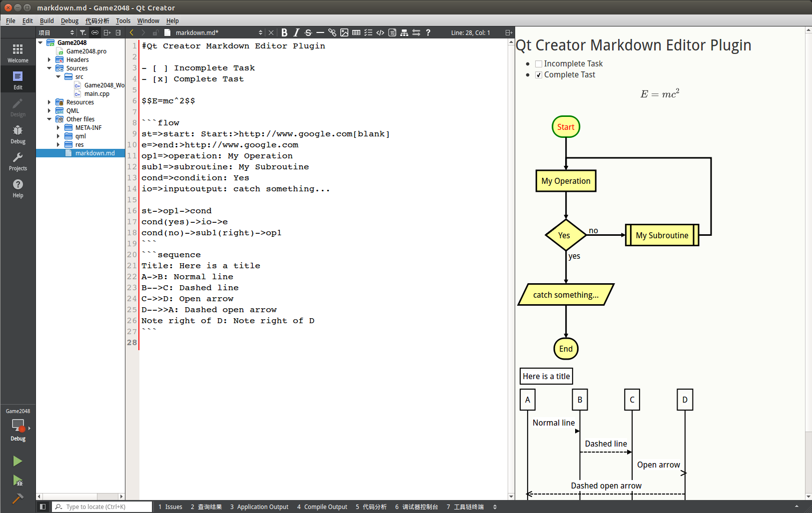Viewport: 812px width, 513px height.
Task: Expand the Resources folder
Action: (x=49, y=102)
